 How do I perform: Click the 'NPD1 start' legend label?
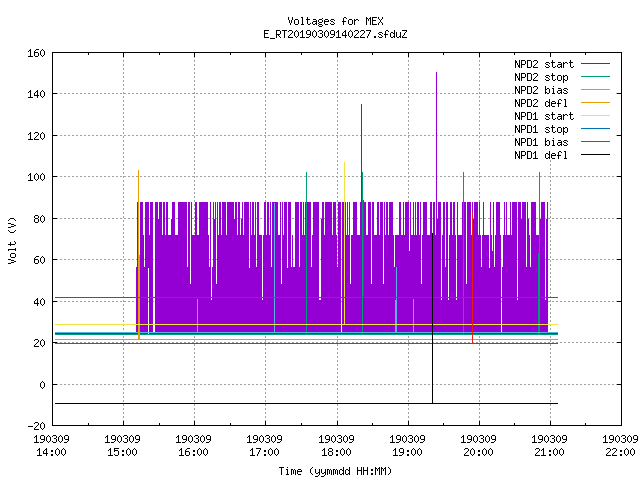[x=544, y=116]
